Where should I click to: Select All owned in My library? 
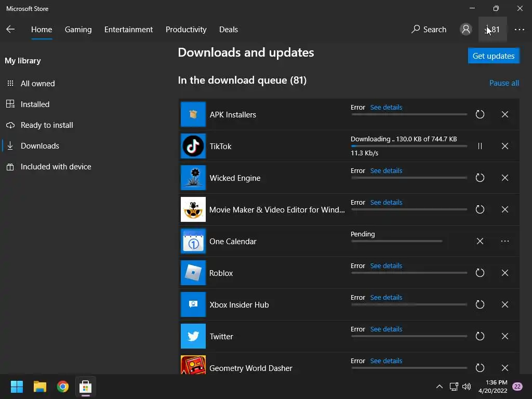click(x=31, y=84)
